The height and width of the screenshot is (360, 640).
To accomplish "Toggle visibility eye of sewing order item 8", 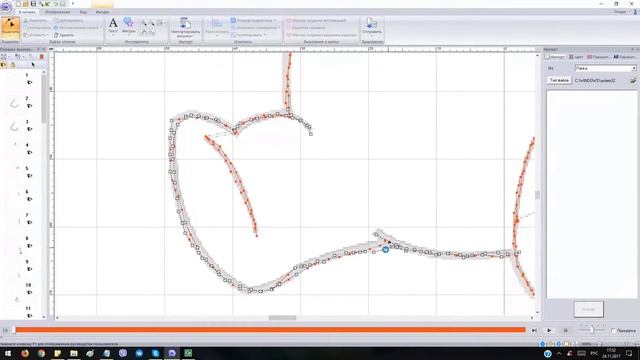I will (x=29, y=246).
